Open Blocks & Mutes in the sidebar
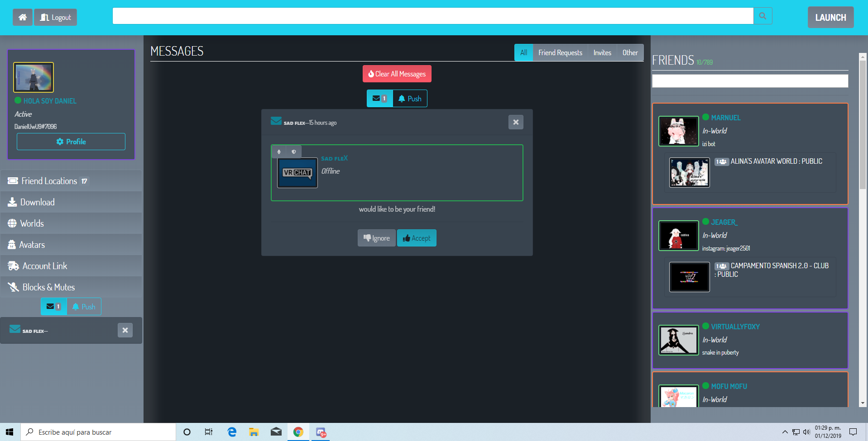The image size is (868, 441). (71, 287)
